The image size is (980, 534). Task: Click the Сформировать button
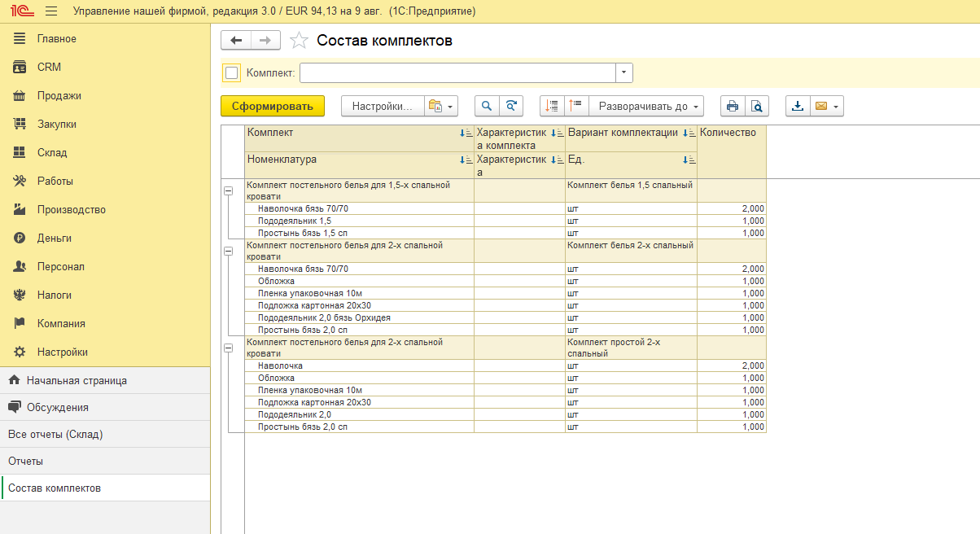272,106
